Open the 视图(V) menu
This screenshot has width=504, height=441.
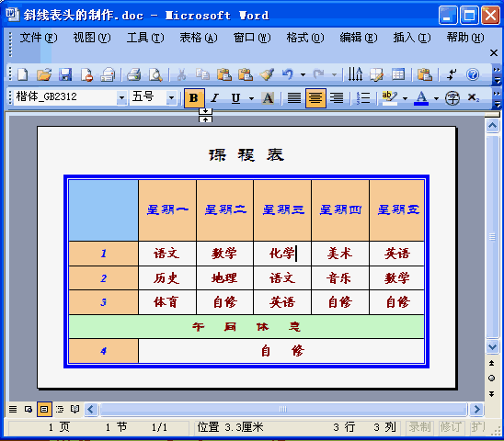coord(92,38)
